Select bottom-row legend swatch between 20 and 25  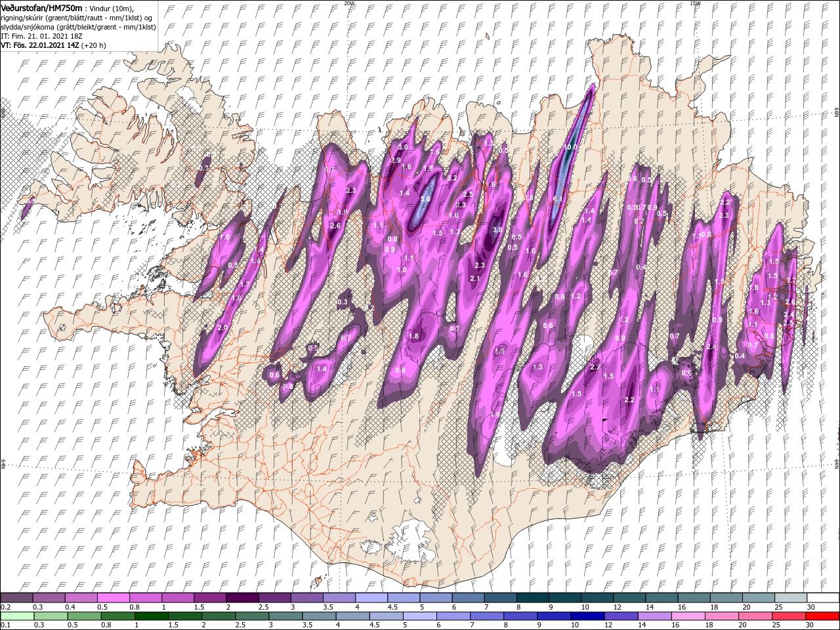[756, 616]
